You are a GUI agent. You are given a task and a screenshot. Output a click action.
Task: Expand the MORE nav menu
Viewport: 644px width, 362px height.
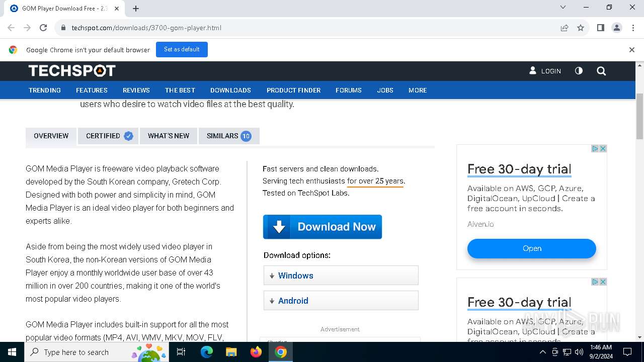click(418, 90)
